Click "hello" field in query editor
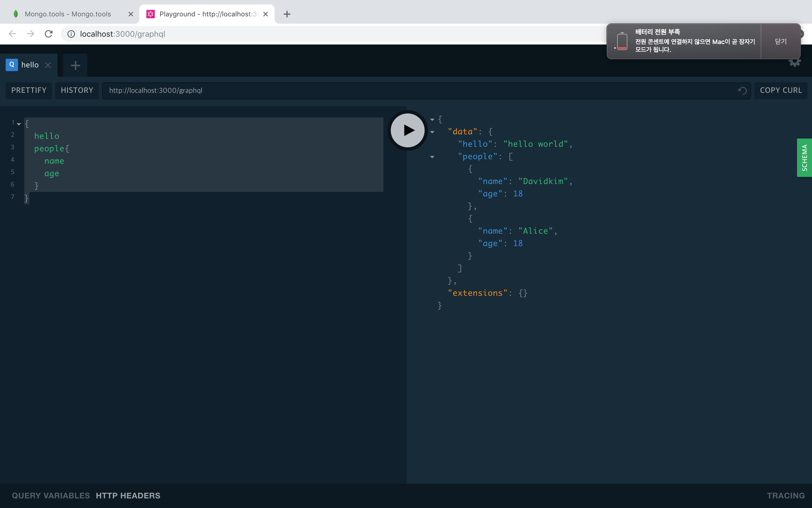 tap(47, 136)
